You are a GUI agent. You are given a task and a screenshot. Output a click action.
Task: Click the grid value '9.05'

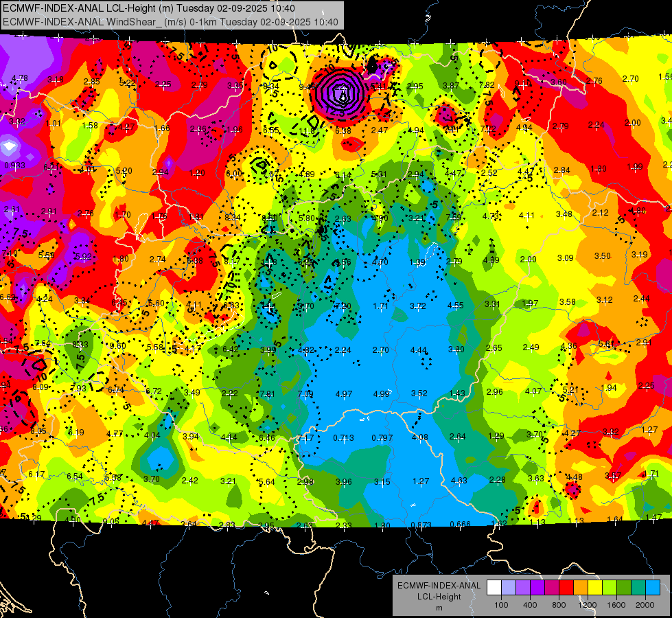tap(111, 522)
